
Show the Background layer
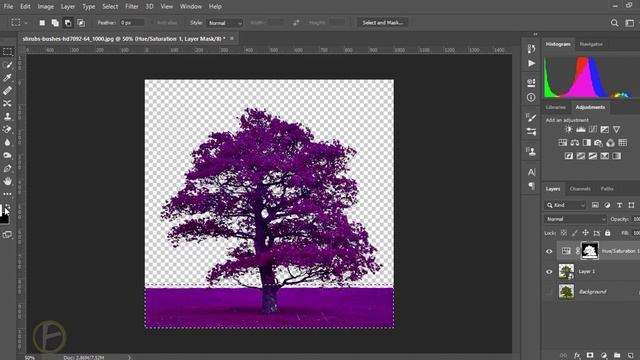549,292
